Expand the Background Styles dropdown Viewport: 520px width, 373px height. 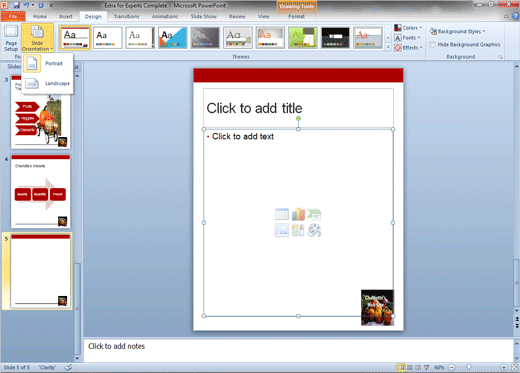click(x=457, y=31)
